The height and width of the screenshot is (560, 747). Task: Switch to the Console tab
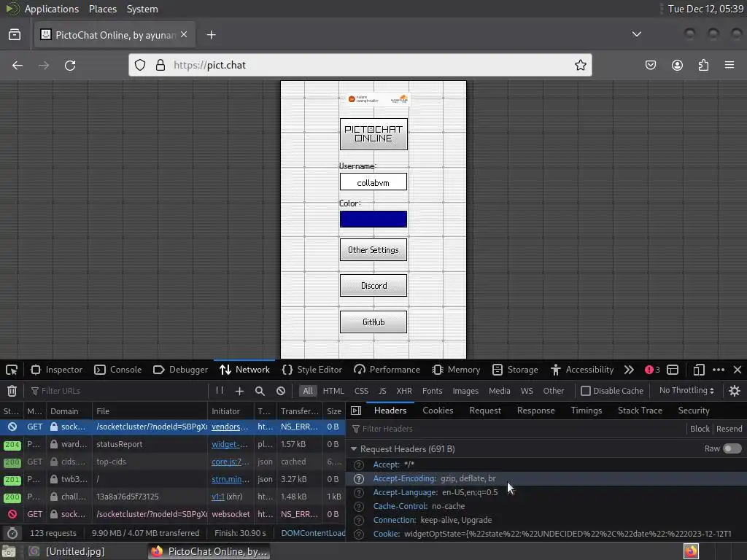pyautogui.click(x=117, y=370)
